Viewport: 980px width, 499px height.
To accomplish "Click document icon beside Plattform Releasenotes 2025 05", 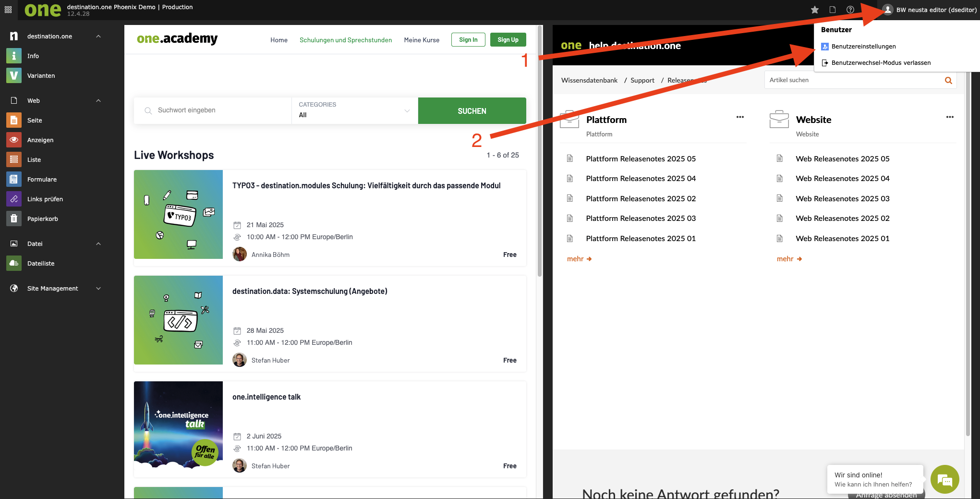I will coord(570,158).
